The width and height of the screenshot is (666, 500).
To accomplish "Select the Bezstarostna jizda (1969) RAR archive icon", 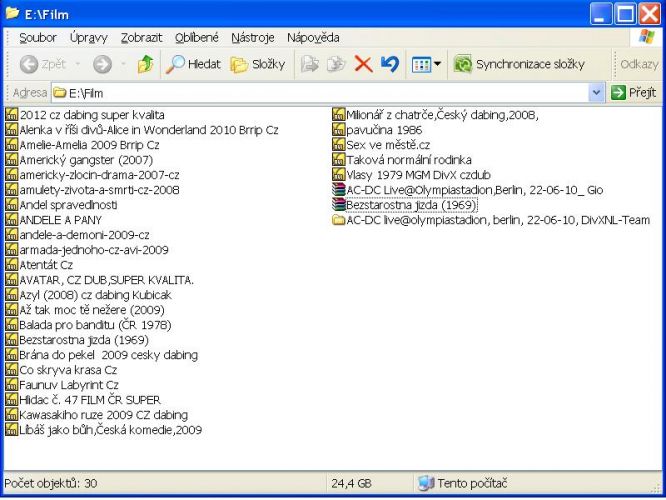I will tap(339, 205).
